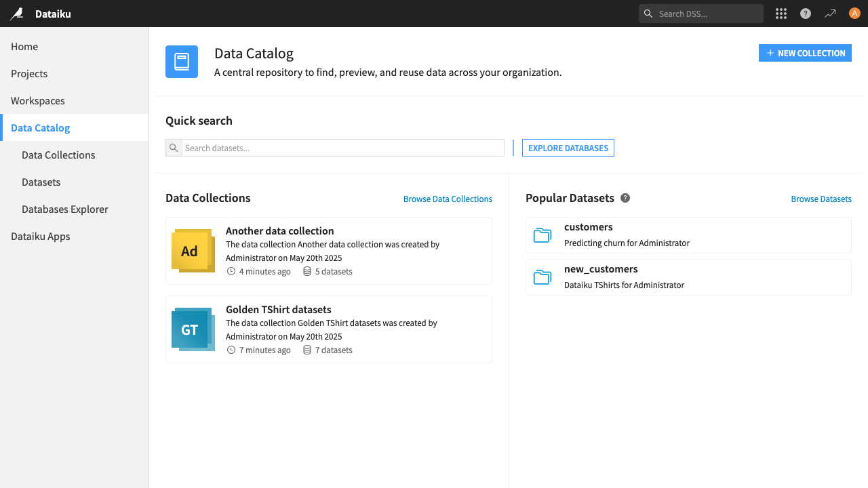
Task: Click the folder icon beside customers
Action: [542, 235]
